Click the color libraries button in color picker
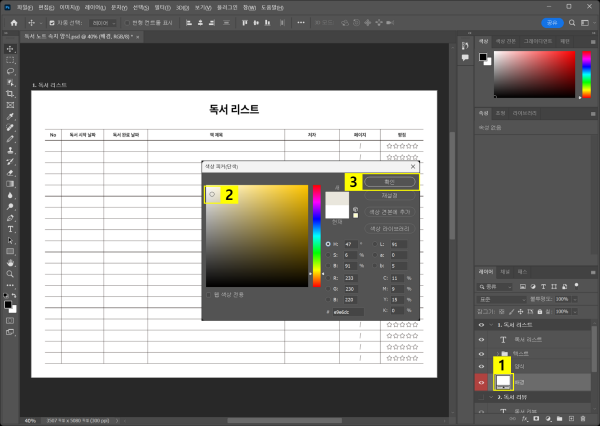This screenshot has width=600, height=426. (x=390, y=229)
